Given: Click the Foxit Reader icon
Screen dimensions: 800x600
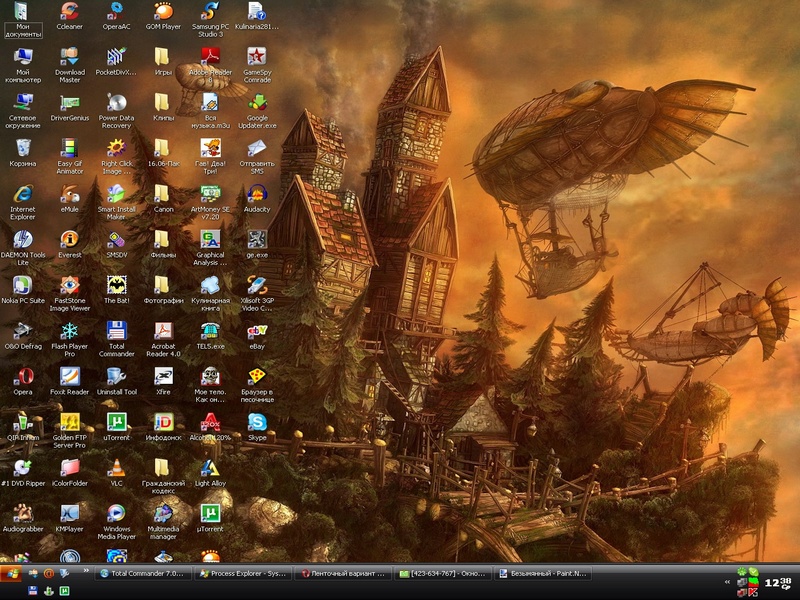Looking at the screenshot, I should (x=70, y=377).
